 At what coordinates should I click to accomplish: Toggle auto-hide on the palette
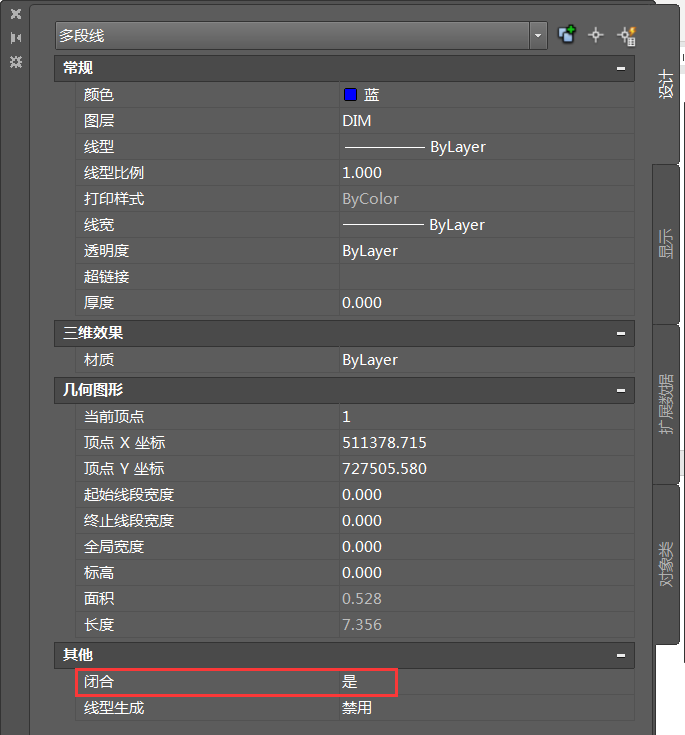[x=16, y=38]
